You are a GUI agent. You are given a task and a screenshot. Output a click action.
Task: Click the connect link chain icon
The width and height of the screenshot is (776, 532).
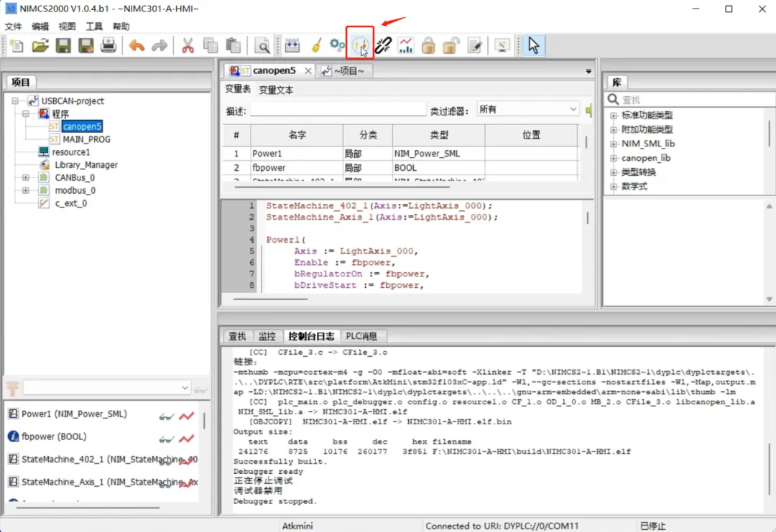point(383,45)
